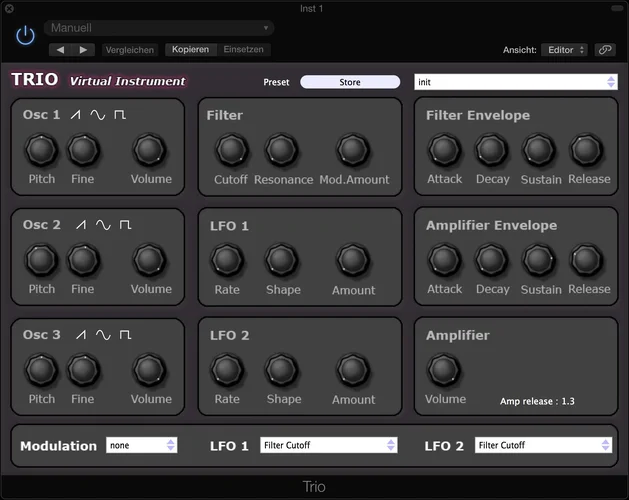Click the Kopieren button
This screenshot has width=629, height=500.
[191, 49]
